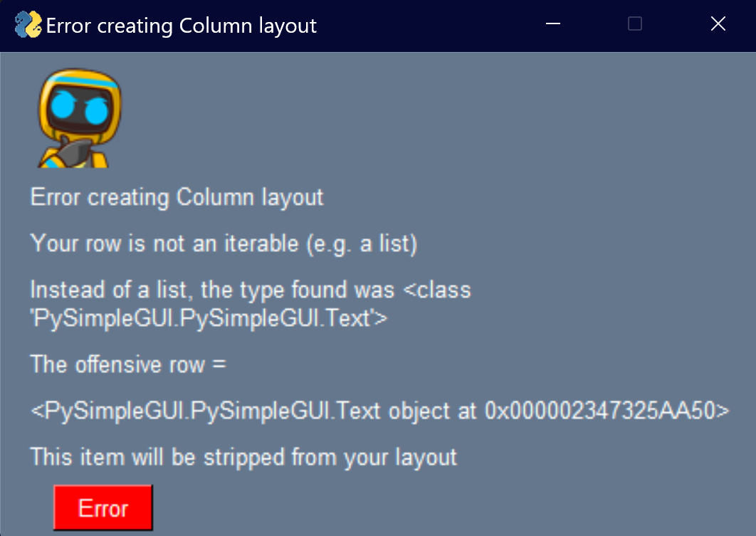
Task: Click the Error button's white label text
Action: point(103,508)
